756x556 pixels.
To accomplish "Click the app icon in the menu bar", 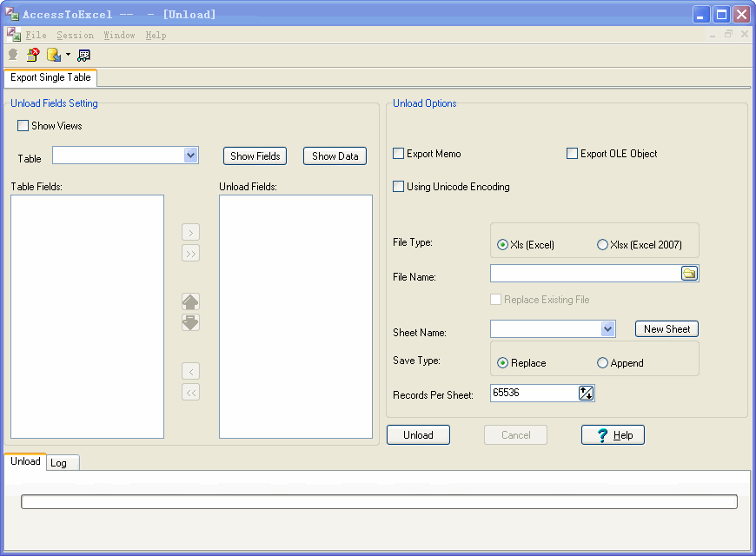I will click(14, 35).
